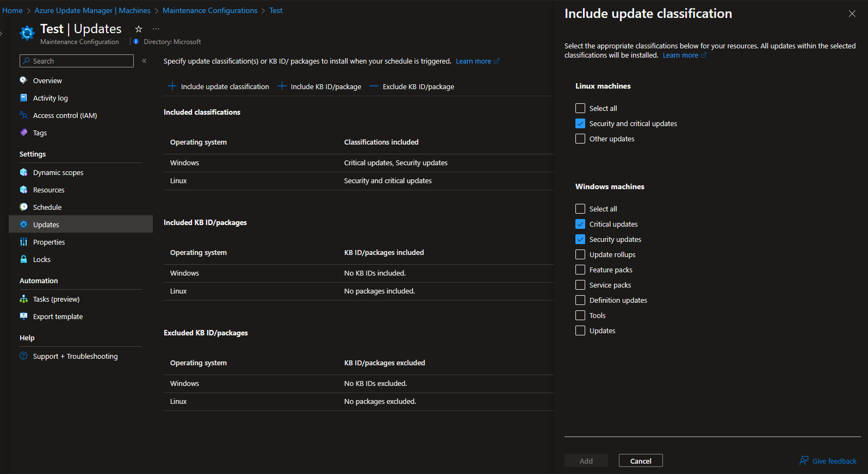Click the Tags icon in sidebar
This screenshot has height=474, width=868.
[23, 133]
